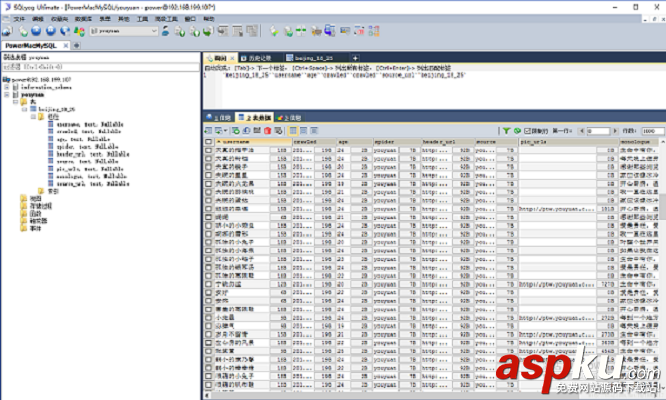Open a new query editor from toolbar

[x=23, y=31]
